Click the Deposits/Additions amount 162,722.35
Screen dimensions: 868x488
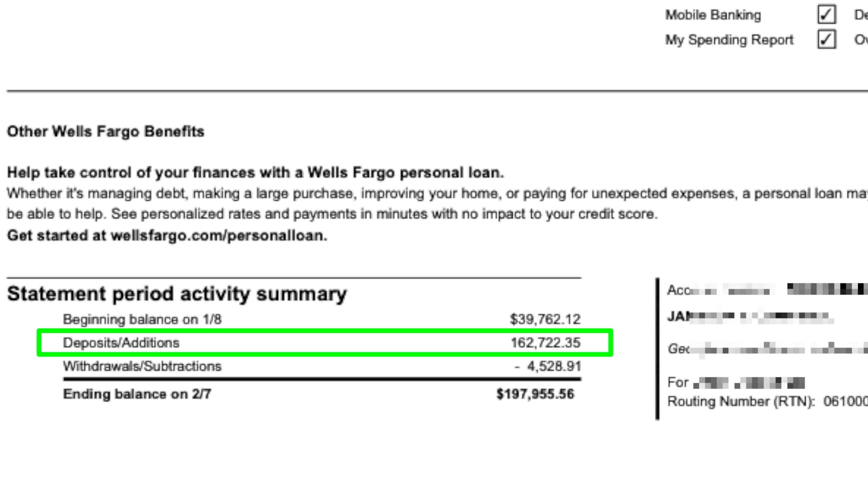click(545, 343)
